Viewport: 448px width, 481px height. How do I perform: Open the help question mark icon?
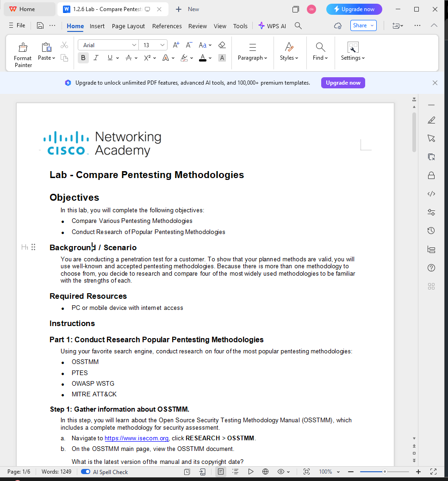(x=431, y=268)
